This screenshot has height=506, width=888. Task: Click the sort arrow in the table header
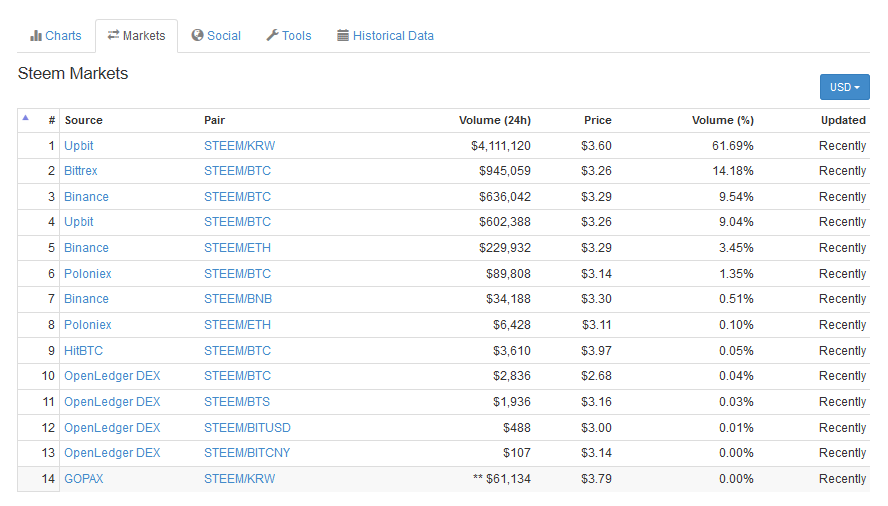pyautogui.click(x=25, y=118)
